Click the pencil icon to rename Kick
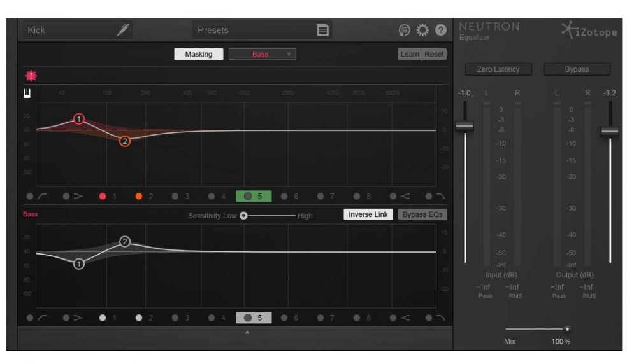 (123, 30)
